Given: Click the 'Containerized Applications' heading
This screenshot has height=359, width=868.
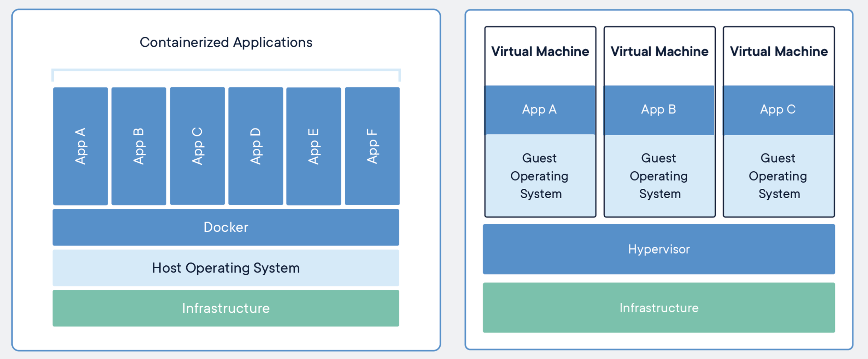Looking at the screenshot, I should (226, 42).
